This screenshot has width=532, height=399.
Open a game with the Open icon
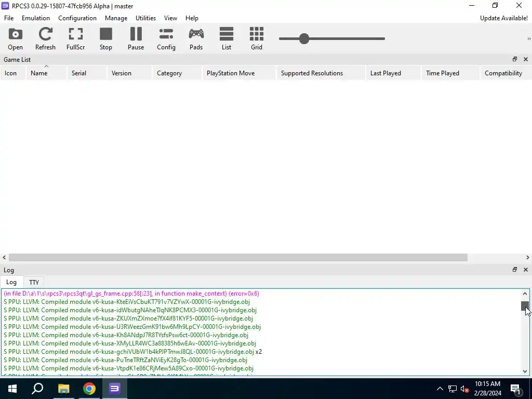[x=15, y=38]
